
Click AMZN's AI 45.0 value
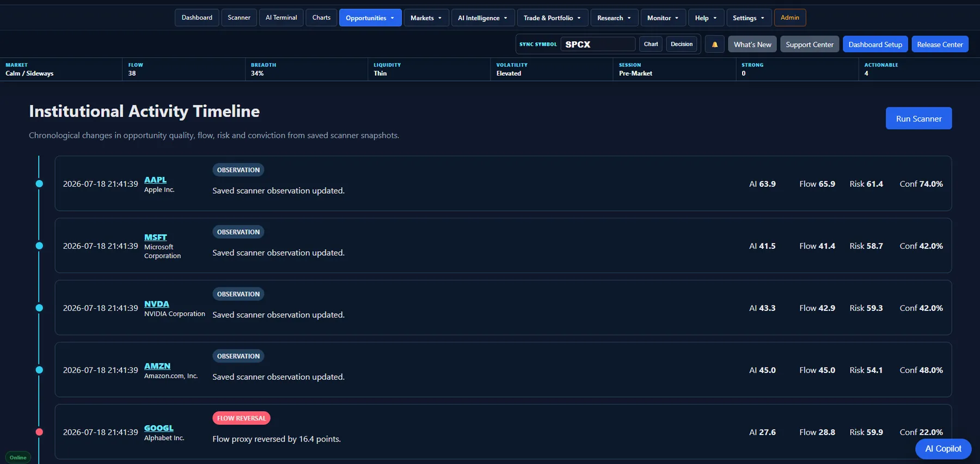point(762,370)
